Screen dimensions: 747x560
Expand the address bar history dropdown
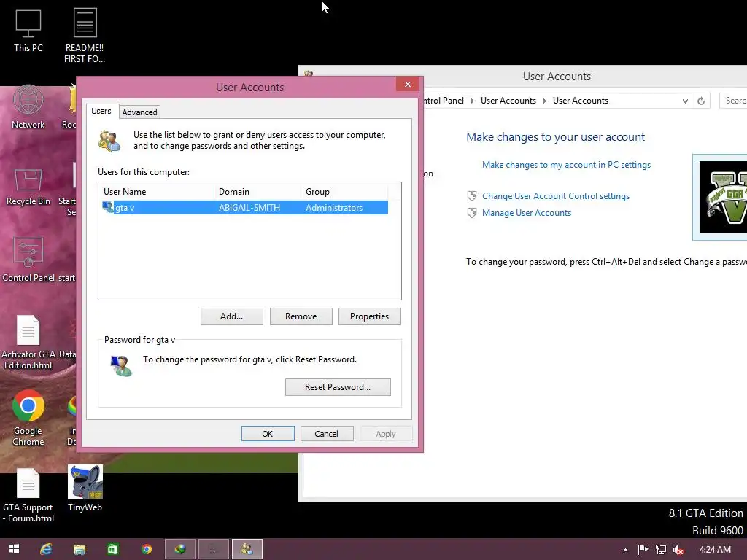(x=684, y=101)
